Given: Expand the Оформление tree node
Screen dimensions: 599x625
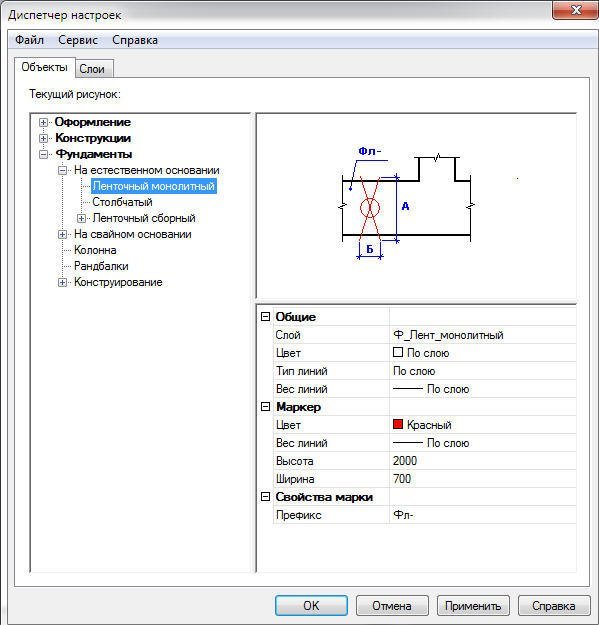Looking at the screenshot, I should click(x=43, y=122).
